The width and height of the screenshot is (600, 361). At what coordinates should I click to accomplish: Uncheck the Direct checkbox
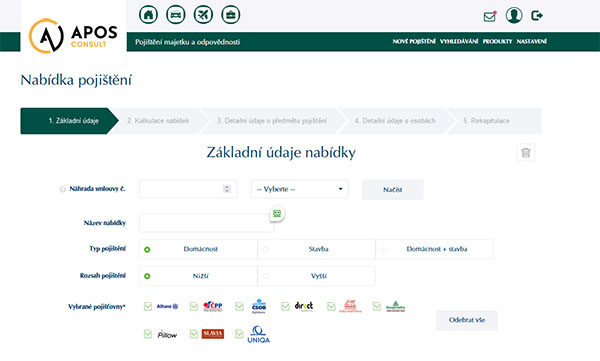coord(285,306)
